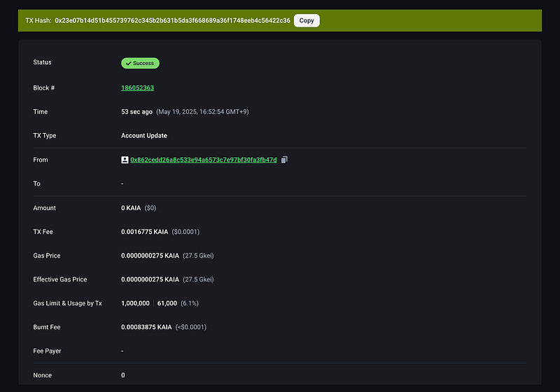The height and width of the screenshot is (392, 560).
Task: Click the Effective Gas Price '0.0000000275 KAIA' value
Action: tap(150, 279)
